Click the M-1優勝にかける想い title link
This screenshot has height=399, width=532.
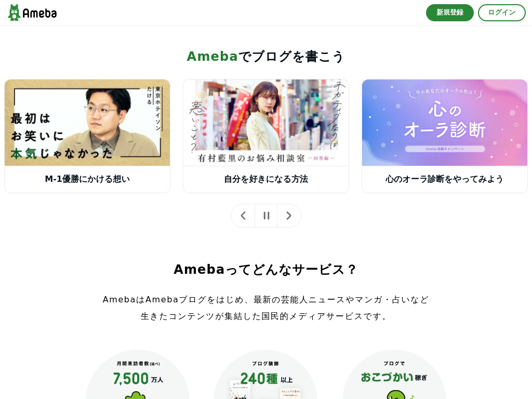tap(87, 179)
